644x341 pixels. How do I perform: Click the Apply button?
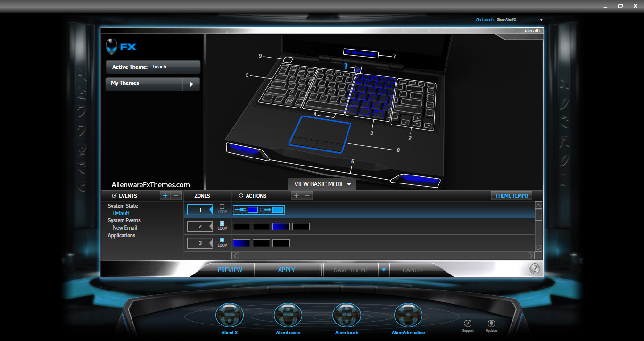tap(287, 270)
